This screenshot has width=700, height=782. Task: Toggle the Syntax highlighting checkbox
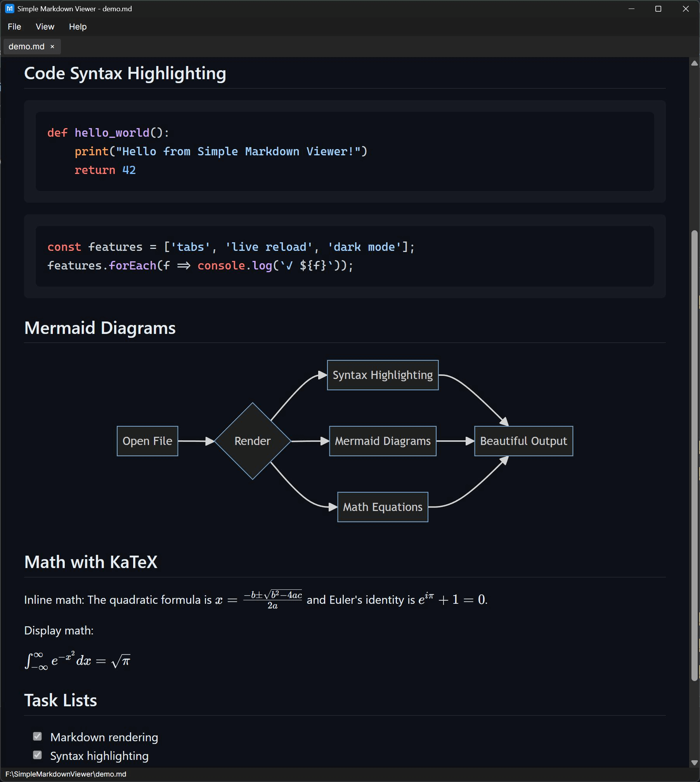click(x=37, y=755)
